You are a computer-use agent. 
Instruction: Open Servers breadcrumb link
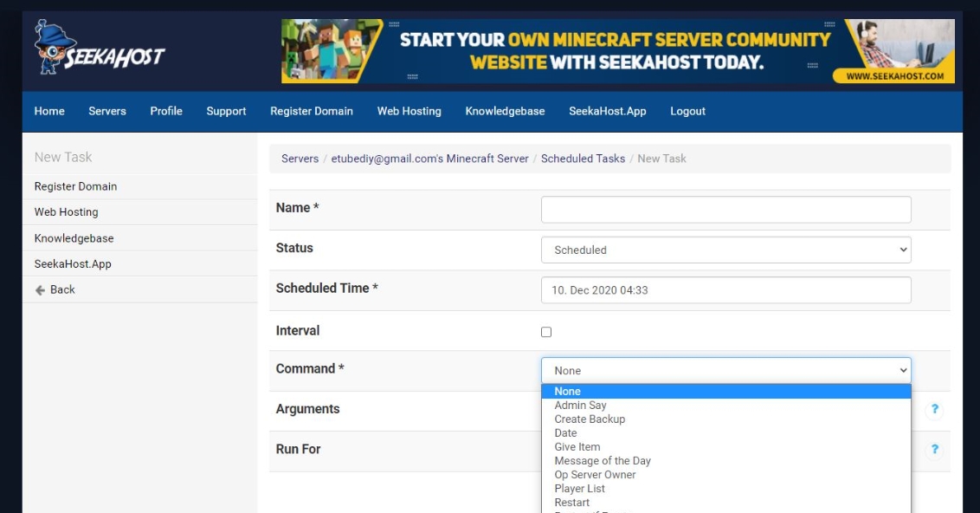300,159
